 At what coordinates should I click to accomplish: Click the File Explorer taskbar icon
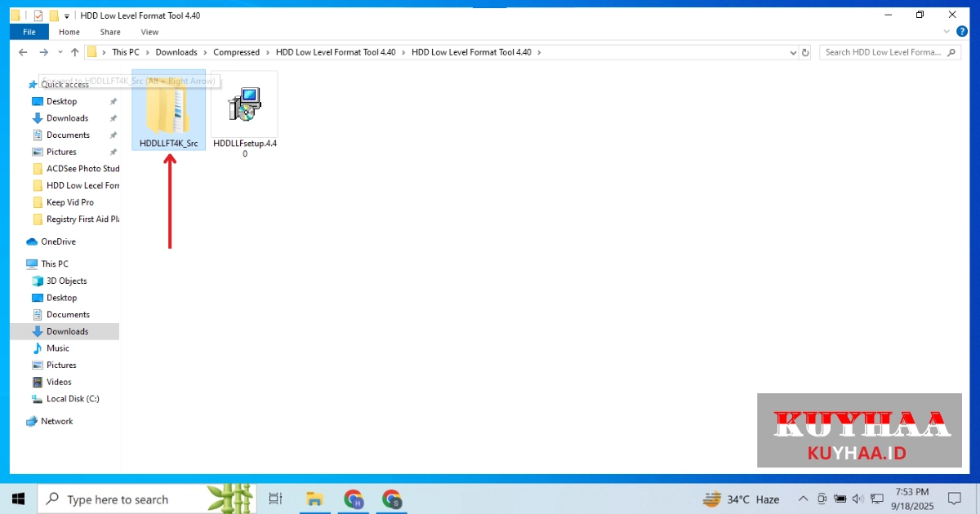coord(314,499)
